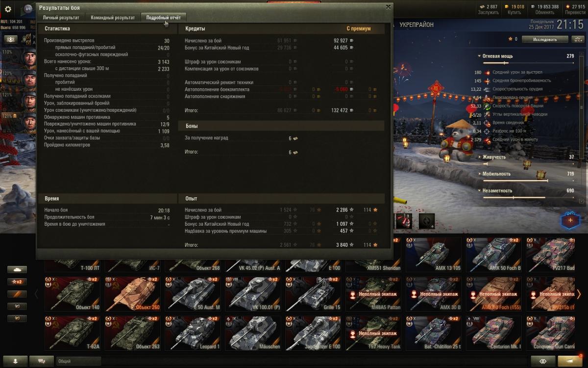Open the chat channels button
Image resolution: width=588 pixels, height=368 pixels.
pos(42,361)
